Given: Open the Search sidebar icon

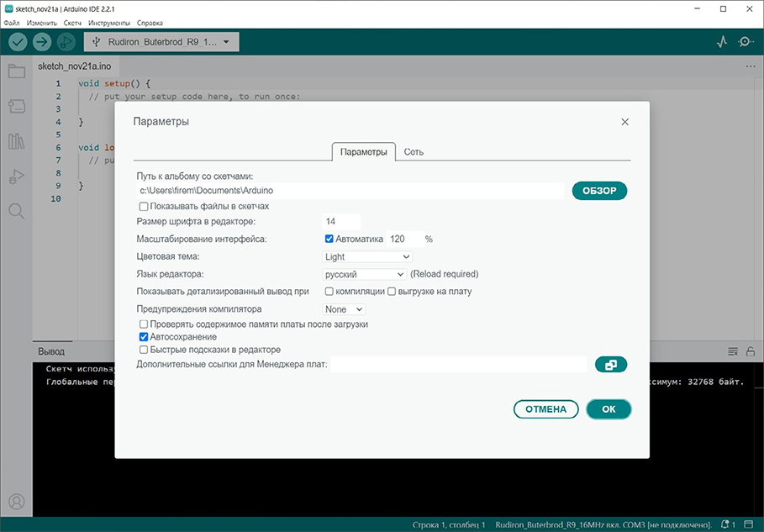Looking at the screenshot, I should point(17,212).
